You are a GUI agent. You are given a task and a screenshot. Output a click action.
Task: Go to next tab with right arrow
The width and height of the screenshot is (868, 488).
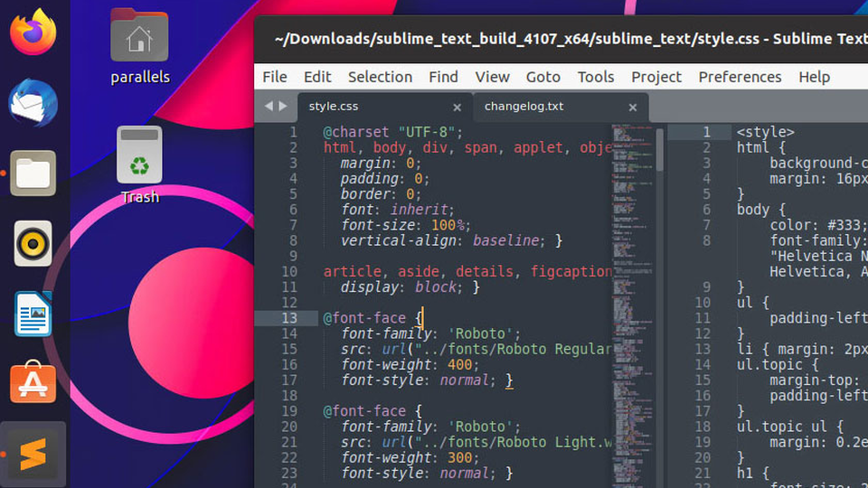283,106
